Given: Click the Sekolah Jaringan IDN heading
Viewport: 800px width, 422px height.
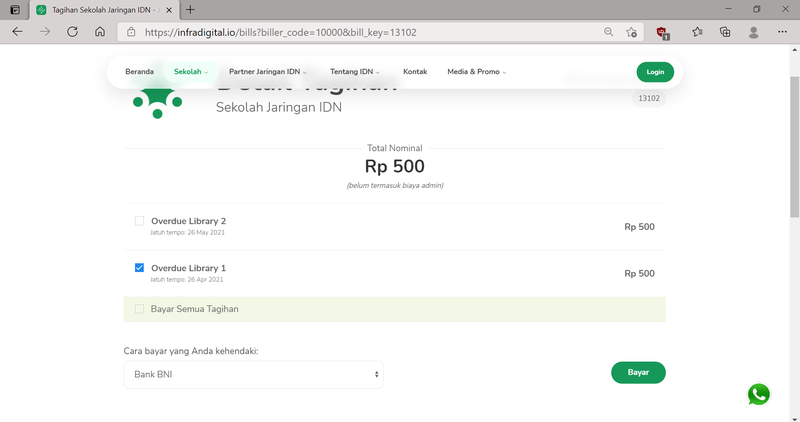Looking at the screenshot, I should (x=279, y=107).
